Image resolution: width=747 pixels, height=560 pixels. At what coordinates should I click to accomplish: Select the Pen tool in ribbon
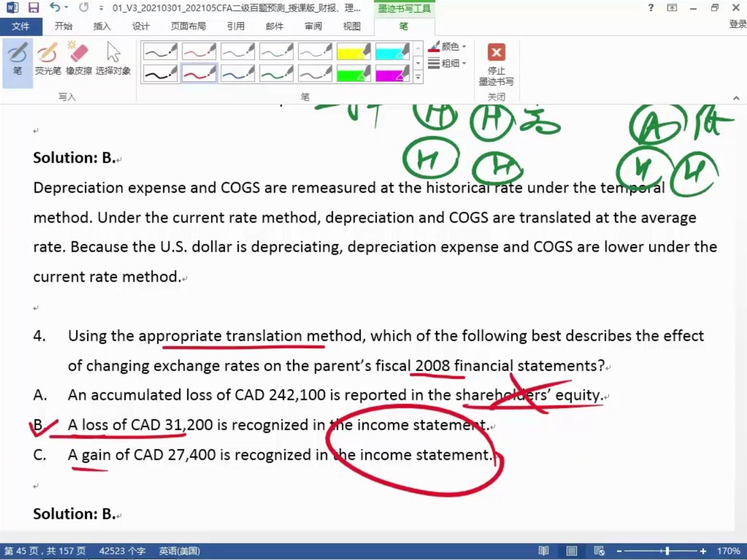(x=18, y=60)
